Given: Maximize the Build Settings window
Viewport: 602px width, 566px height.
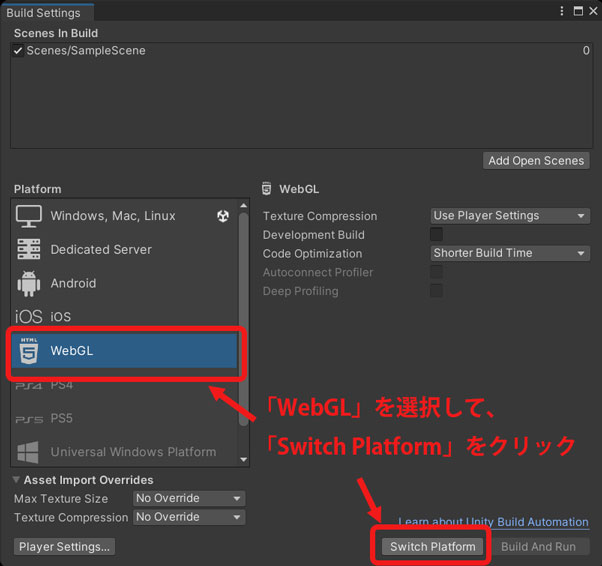Looking at the screenshot, I should (x=578, y=11).
